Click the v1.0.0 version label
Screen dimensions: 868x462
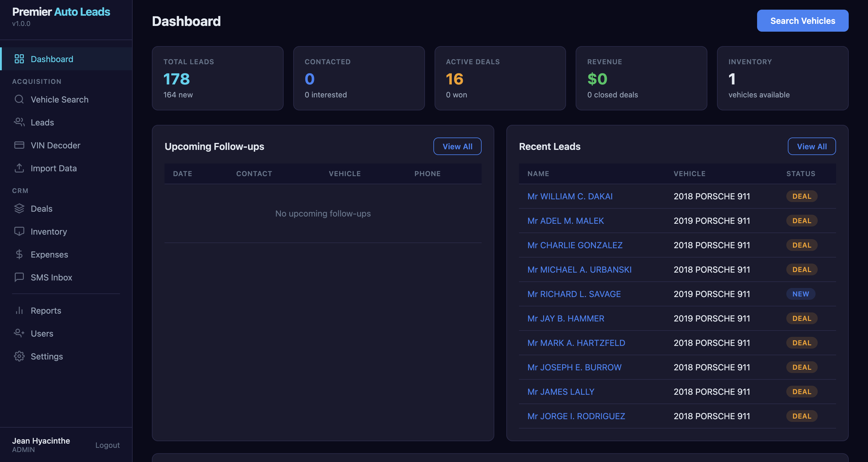(x=21, y=24)
